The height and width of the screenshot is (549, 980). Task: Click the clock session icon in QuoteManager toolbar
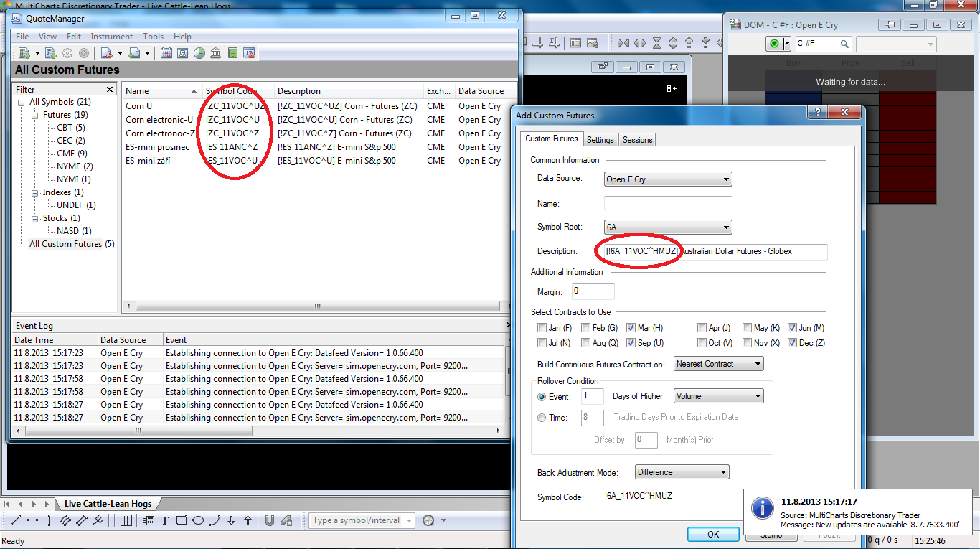[x=199, y=53]
